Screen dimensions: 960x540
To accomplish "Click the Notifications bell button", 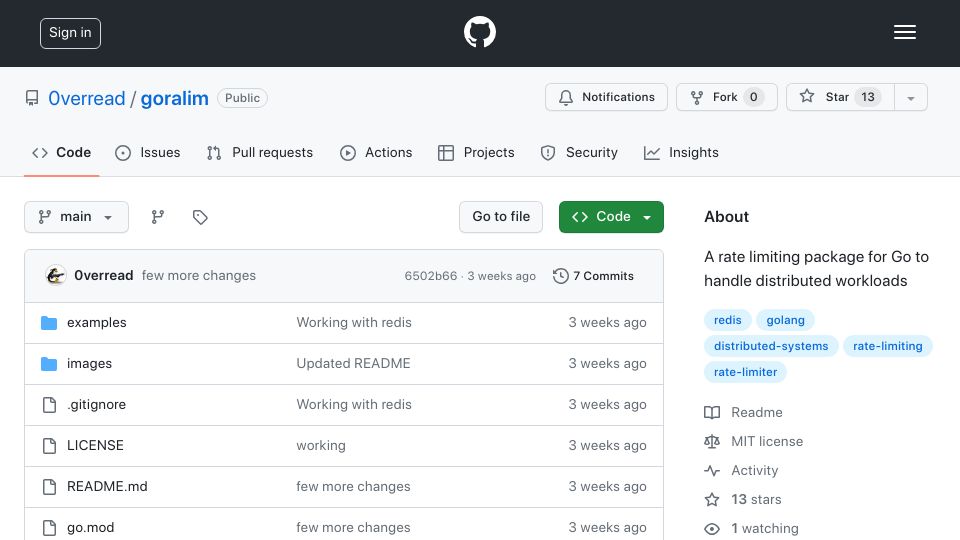I will 606,97.
